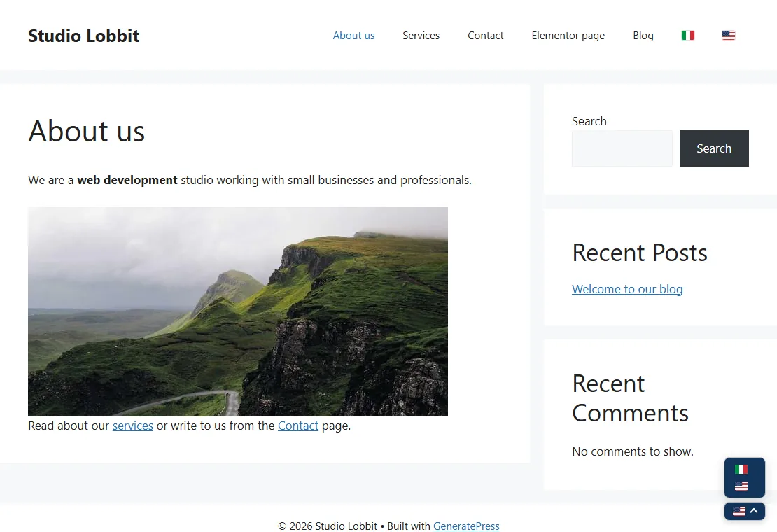Navigate to the Elementor page menu item
This screenshot has height=532, width=777.
568,36
